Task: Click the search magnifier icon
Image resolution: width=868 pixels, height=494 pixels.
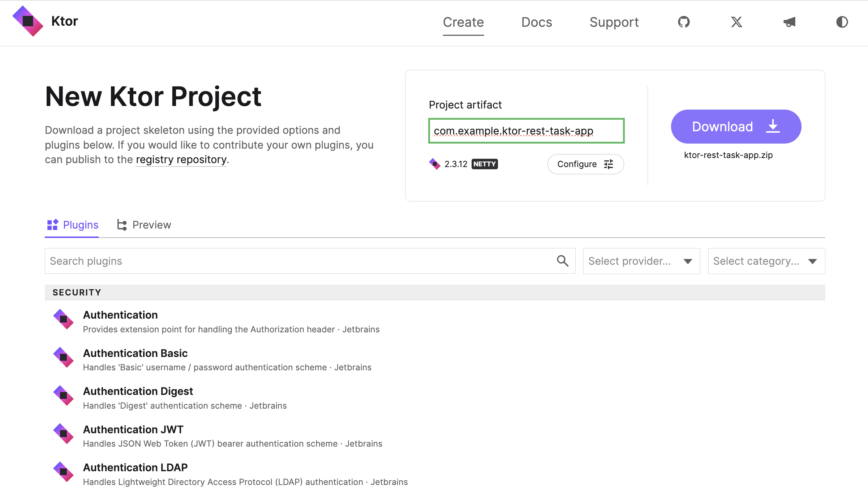Action: [562, 261]
